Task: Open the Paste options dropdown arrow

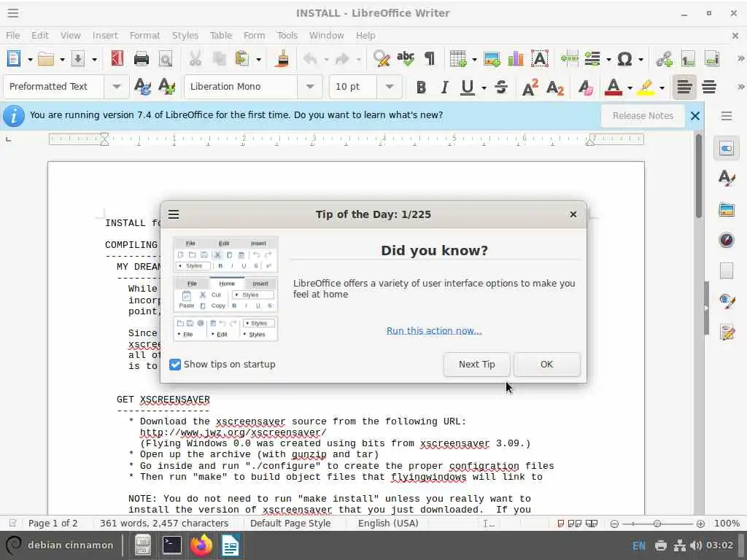Action: tap(258, 60)
